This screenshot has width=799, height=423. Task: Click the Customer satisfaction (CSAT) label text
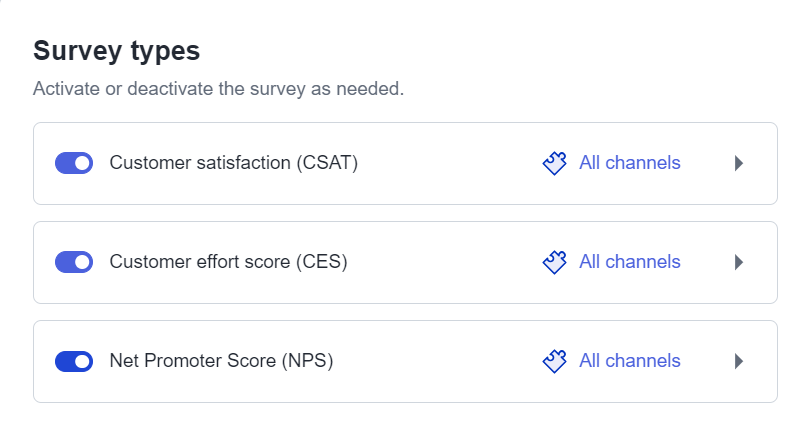[234, 163]
